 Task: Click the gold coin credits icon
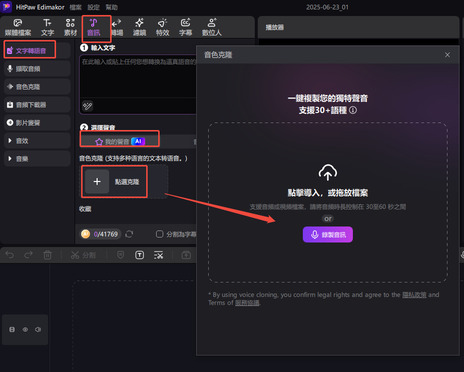(85, 234)
